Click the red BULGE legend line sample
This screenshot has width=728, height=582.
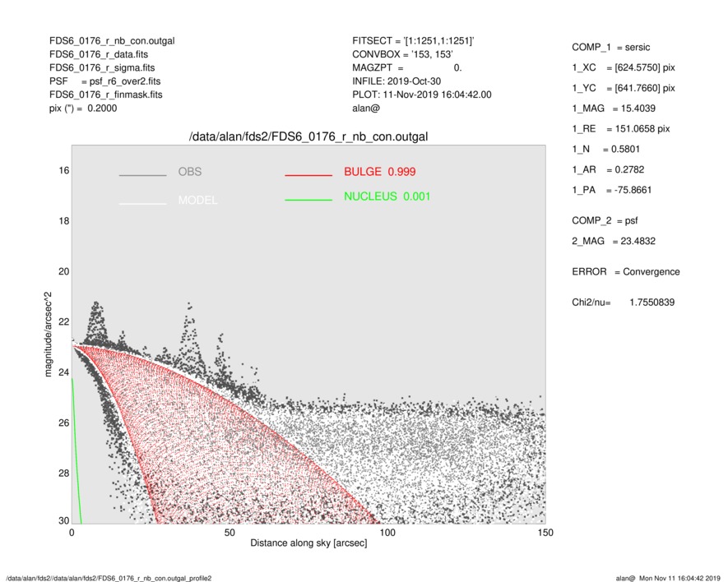pos(308,175)
